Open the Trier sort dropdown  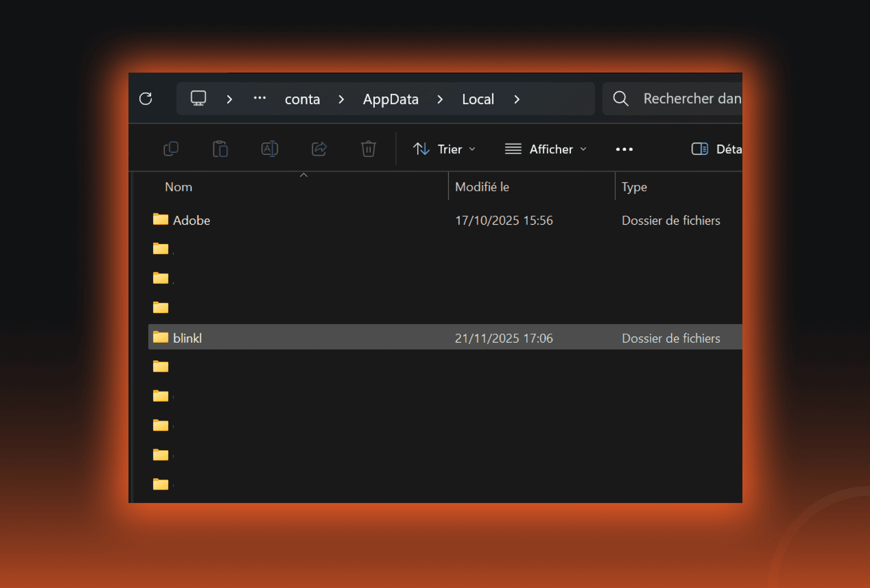[444, 149]
